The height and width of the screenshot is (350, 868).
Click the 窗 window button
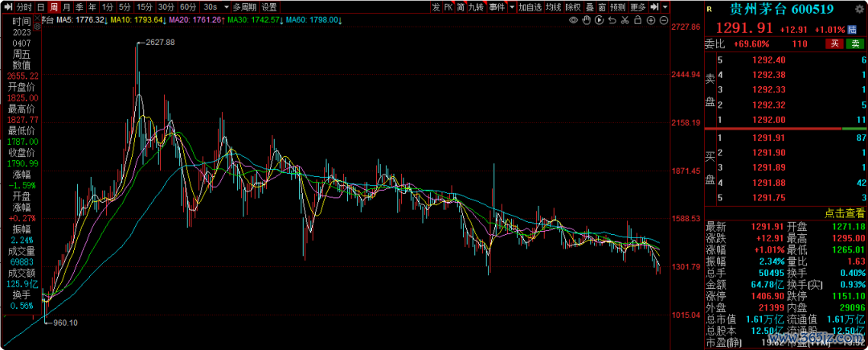[602, 7]
